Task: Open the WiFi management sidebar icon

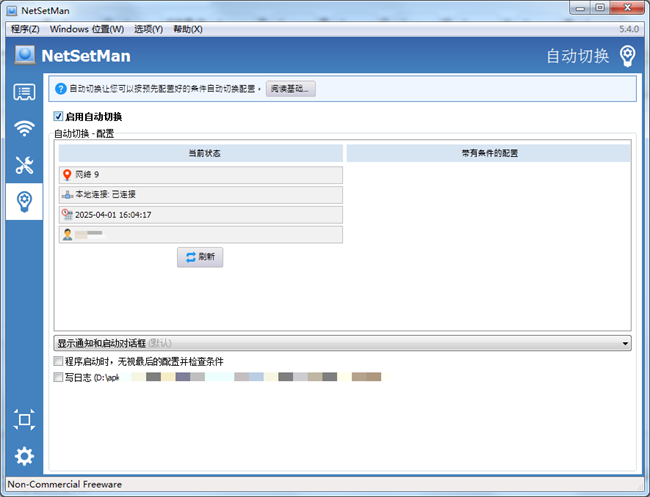Action: (24, 128)
